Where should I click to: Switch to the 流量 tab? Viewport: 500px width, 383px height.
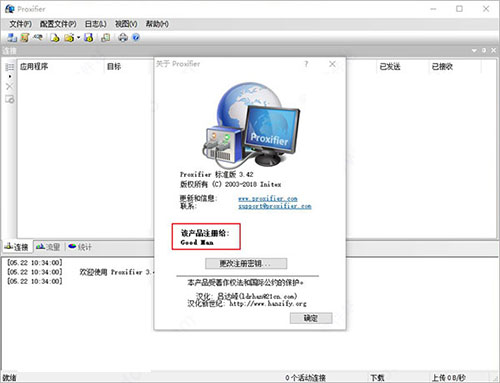48,247
